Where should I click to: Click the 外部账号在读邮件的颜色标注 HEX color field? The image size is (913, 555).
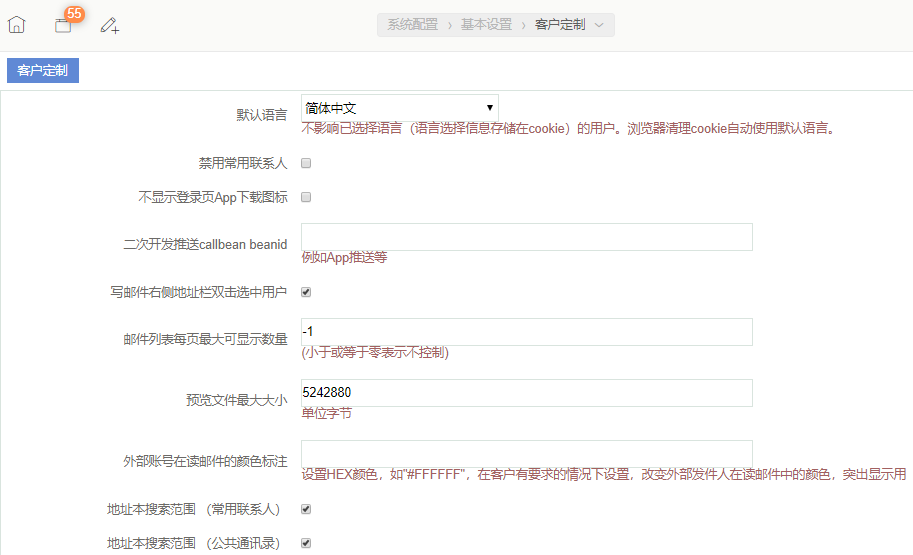tap(526, 454)
